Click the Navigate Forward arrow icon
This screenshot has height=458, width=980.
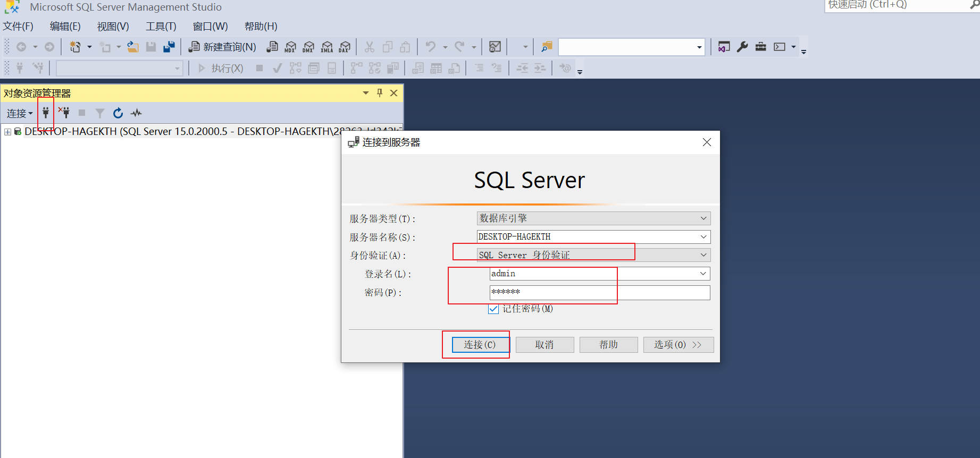(x=49, y=47)
